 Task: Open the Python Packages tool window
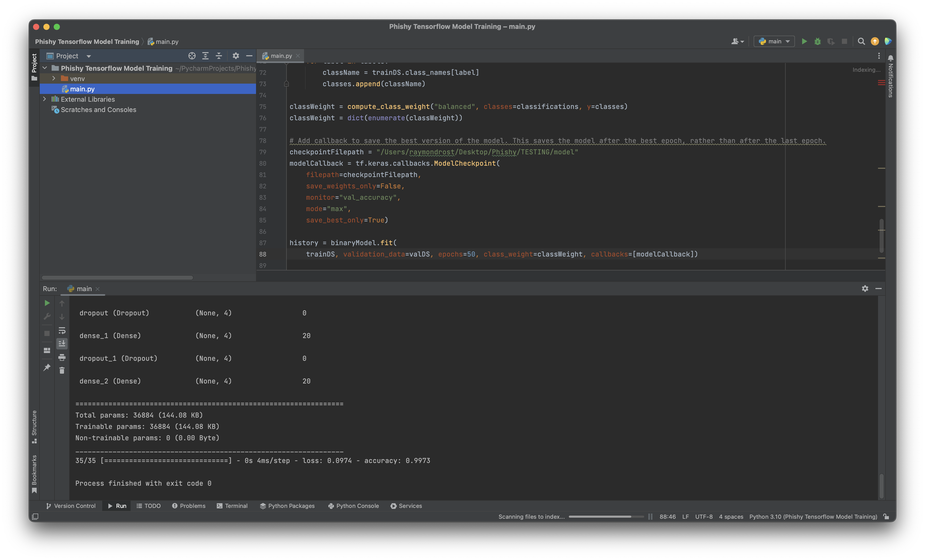(287, 506)
